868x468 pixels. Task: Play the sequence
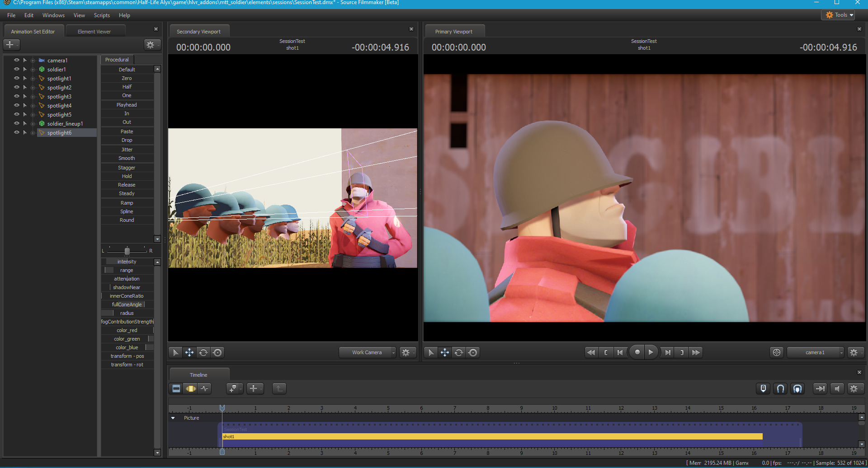[651, 352]
